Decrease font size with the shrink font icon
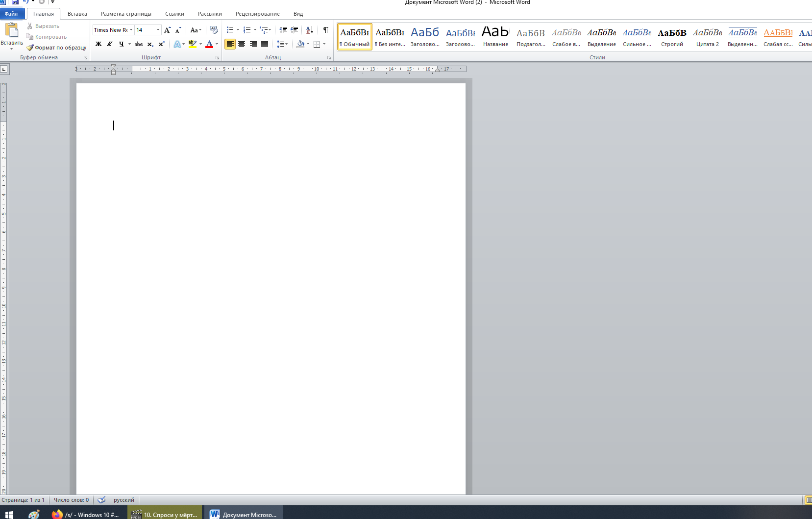 (x=178, y=30)
